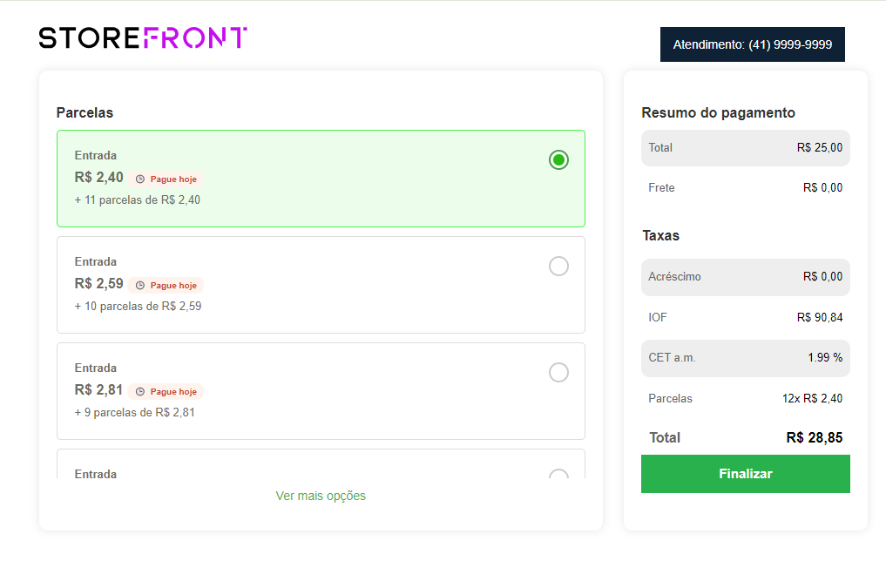Click the Storefront logo

[x=142, y=37]
